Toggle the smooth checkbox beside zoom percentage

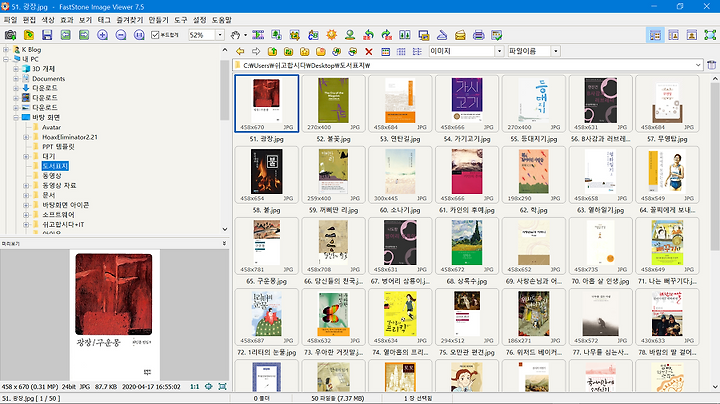pyautogui.click(x=155, y=35)
